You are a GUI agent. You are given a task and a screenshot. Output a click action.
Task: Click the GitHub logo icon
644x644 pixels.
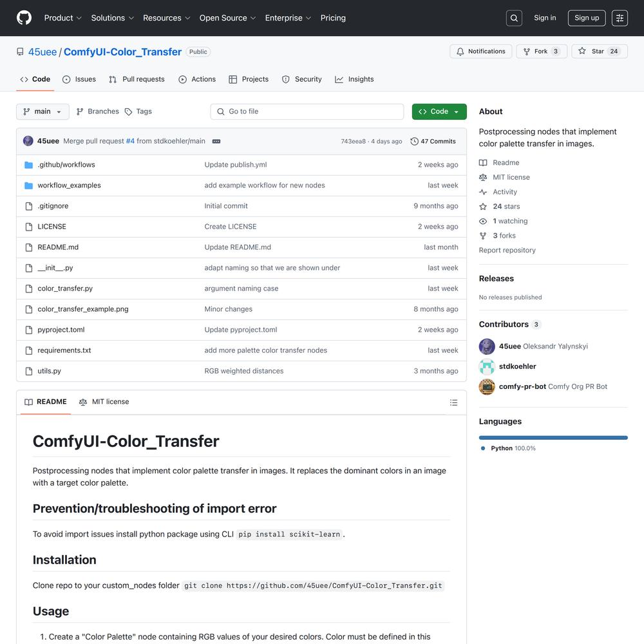(x=24, y=18)
